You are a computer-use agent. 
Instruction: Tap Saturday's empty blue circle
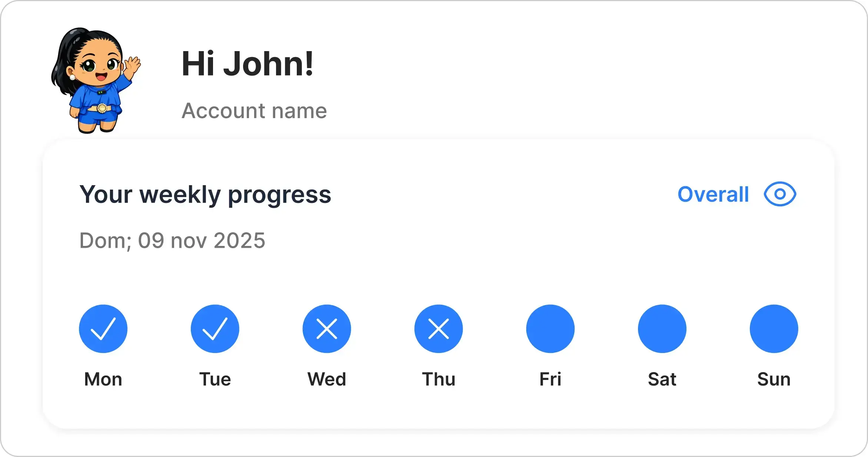(x=662, y=329)
